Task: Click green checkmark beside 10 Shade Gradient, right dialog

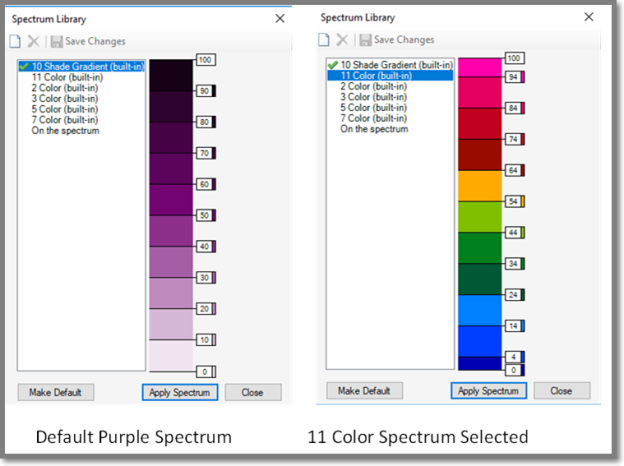Action: [x=333, y=65]
